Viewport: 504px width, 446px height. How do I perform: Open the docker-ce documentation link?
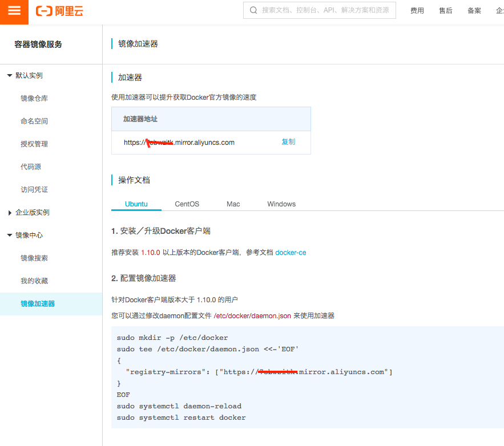pyautogui.click(x=291, y=253)
